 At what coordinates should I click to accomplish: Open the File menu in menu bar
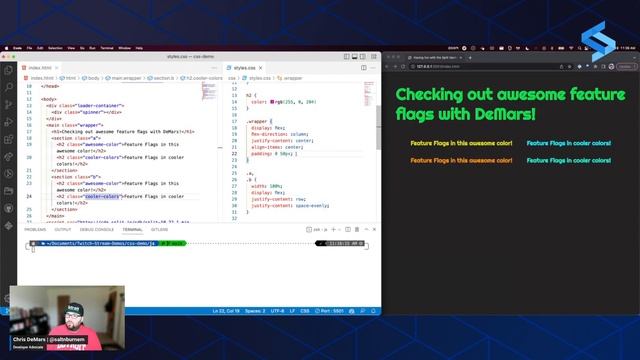[29, 48]
